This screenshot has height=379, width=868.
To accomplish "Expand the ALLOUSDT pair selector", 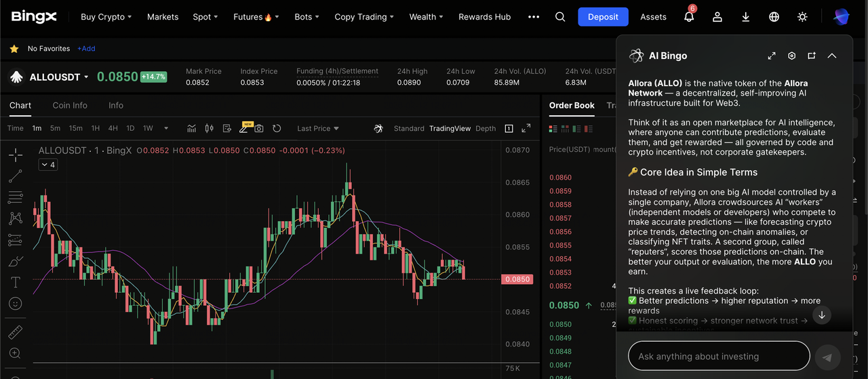I will [86, 77].
